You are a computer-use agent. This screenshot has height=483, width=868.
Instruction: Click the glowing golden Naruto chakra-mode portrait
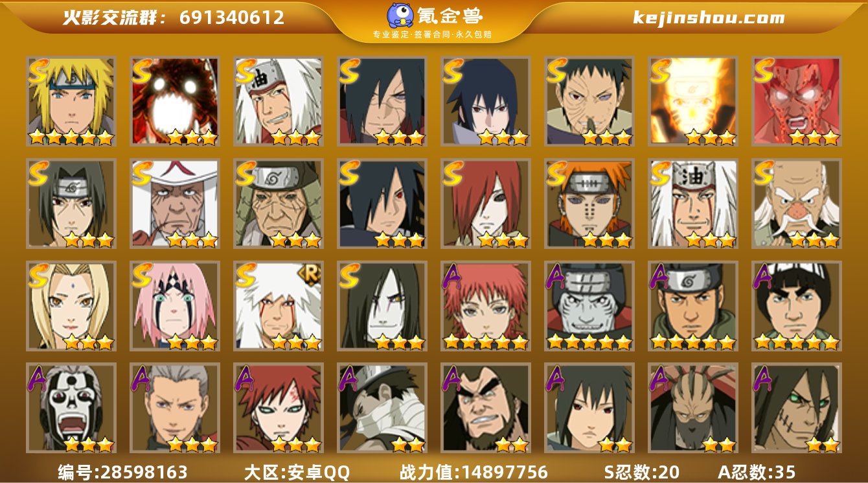click(693, 101)
